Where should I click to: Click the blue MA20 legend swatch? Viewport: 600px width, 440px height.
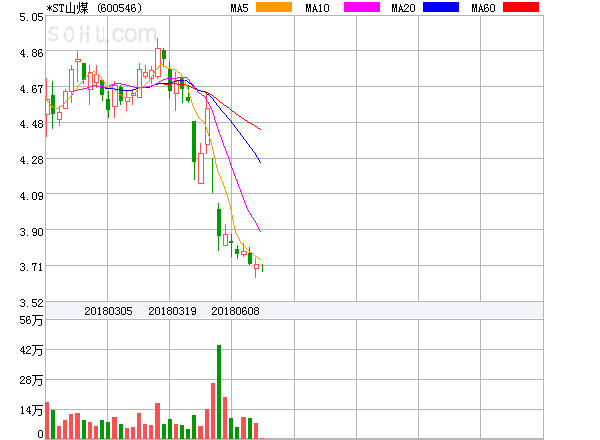click(441, 7)
